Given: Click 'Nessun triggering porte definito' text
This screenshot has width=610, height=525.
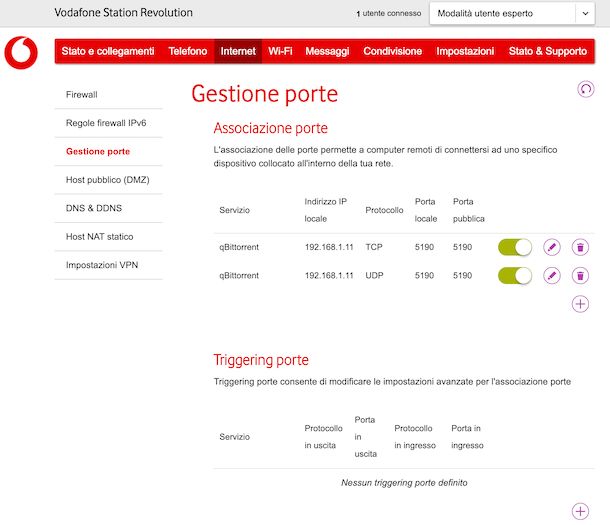Looking at the screenshot, I should pos(404,483).
